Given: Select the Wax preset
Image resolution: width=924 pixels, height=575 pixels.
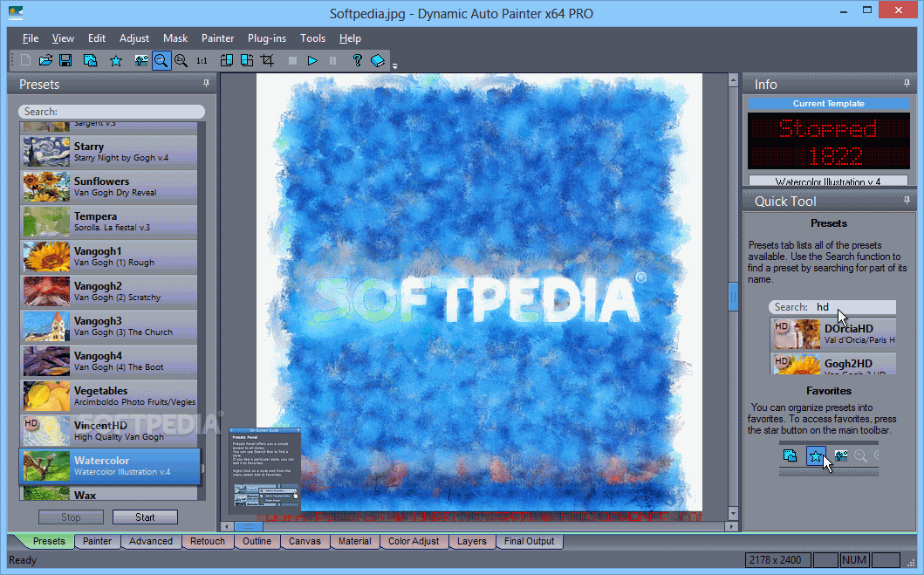Looking at the screenshot, I should click(109, 494).
